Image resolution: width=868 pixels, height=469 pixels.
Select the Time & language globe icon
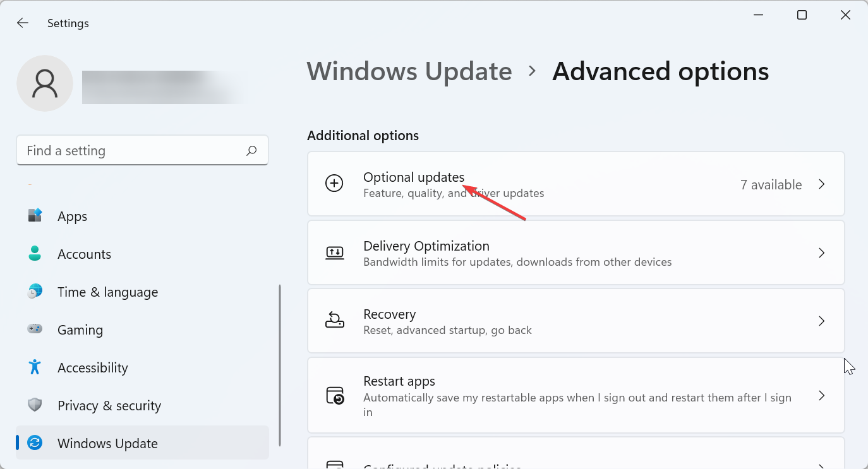(35, 292)
